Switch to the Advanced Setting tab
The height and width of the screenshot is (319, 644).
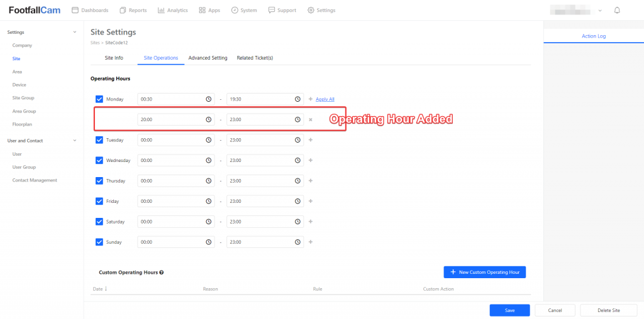(208, 58)
